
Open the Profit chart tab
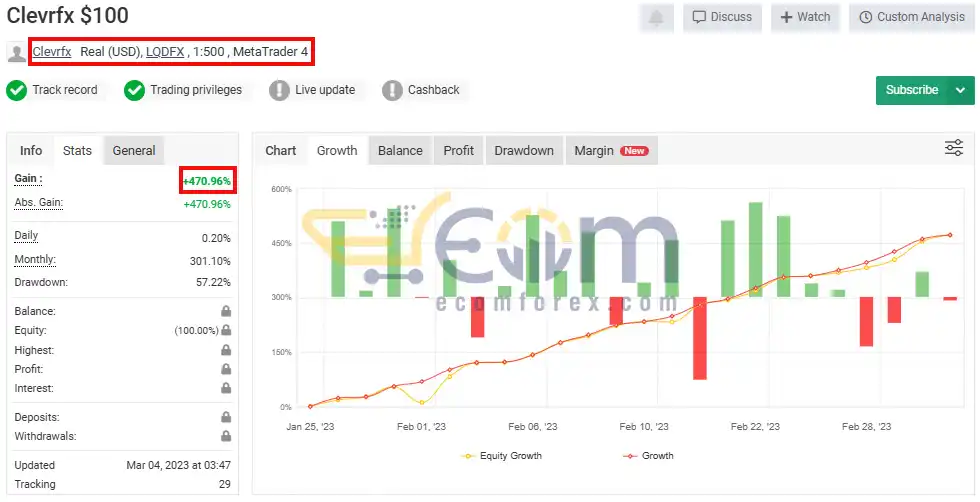459,151
